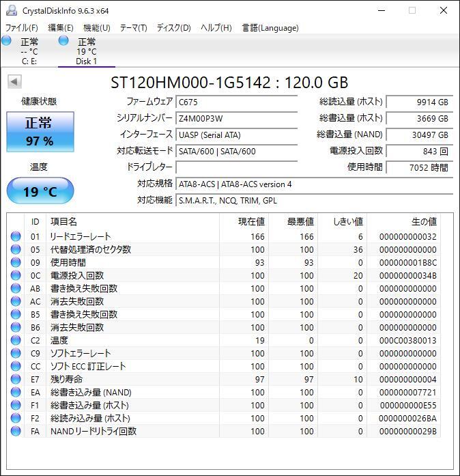The width and height of the screenshot is (460, 476).
Task: Click the 代替処理済のセクタ数 attribute name
Action: pos(90,249)
